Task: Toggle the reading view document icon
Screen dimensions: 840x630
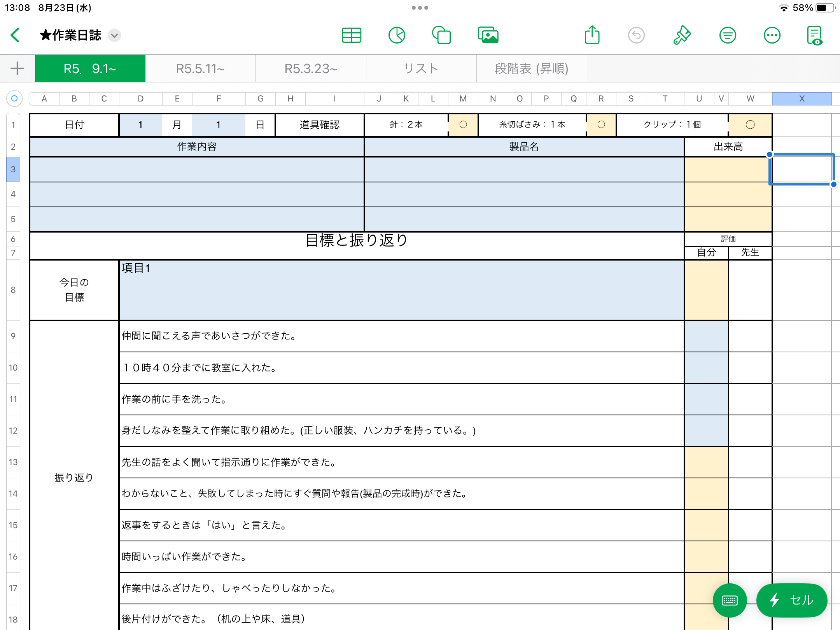Action: pyautogui.click(x=815, y=35)
